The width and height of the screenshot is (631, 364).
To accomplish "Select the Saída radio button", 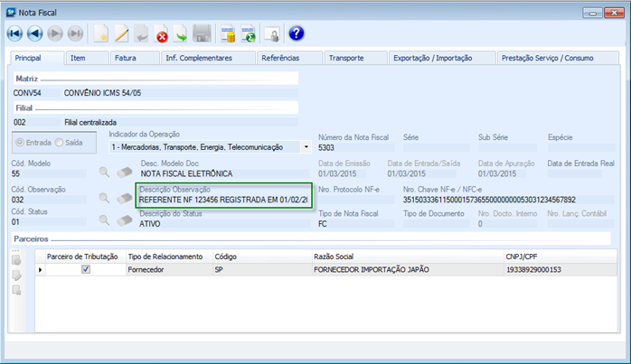I will 60,142.
